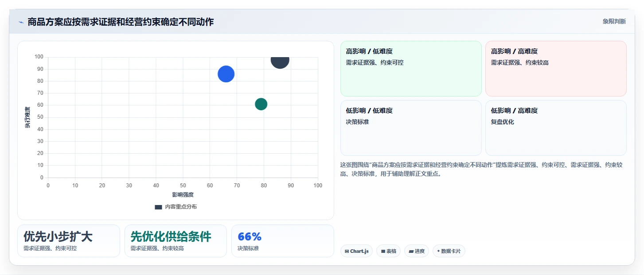The height and width of the screenshot is (275, 644).
Task: Select the 66% data card
Action: pos(282,241)
